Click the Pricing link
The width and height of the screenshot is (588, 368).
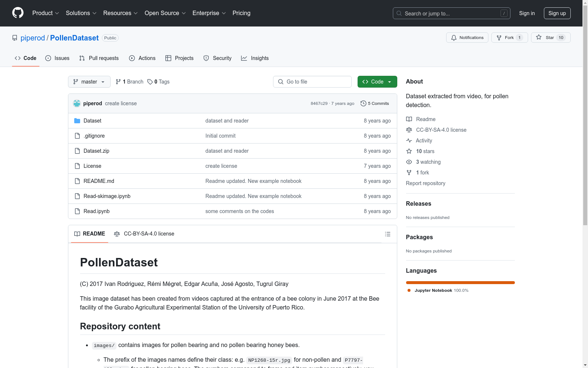pos(241,13)
